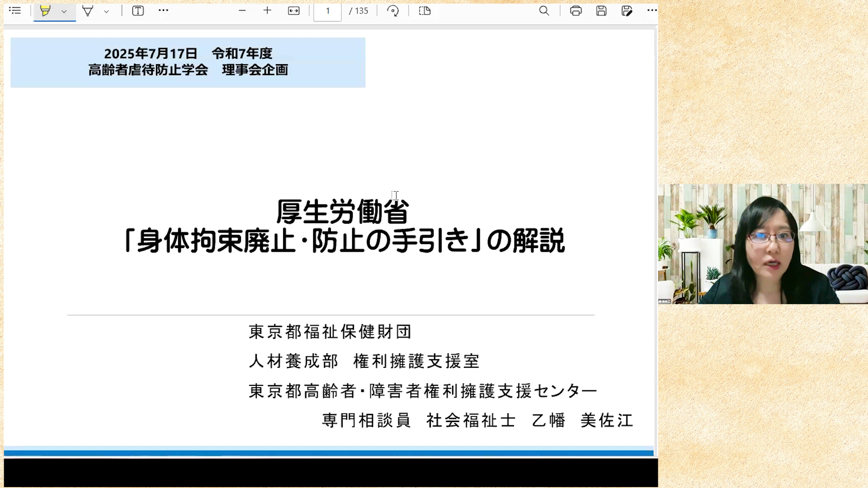Select the date text 2025年7月17日
This screenshot has height=488, width=868.
[x=151, y=54]
